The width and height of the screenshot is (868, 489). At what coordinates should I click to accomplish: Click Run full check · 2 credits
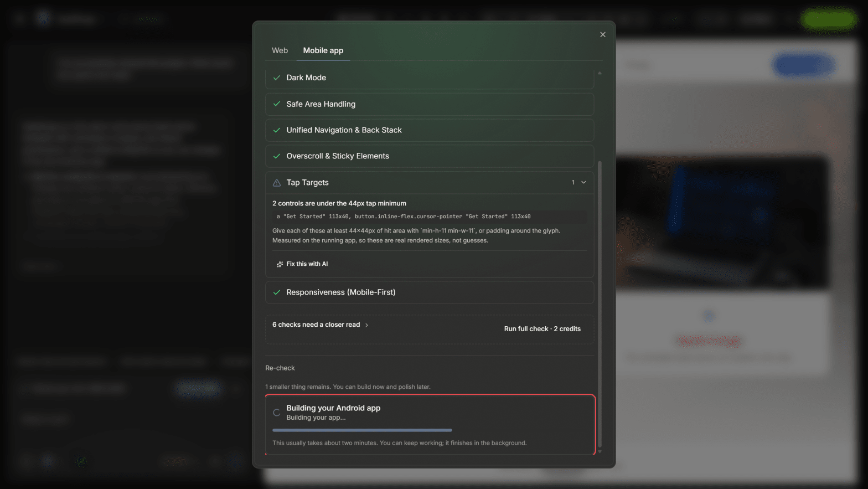click(x=542, y=329)
